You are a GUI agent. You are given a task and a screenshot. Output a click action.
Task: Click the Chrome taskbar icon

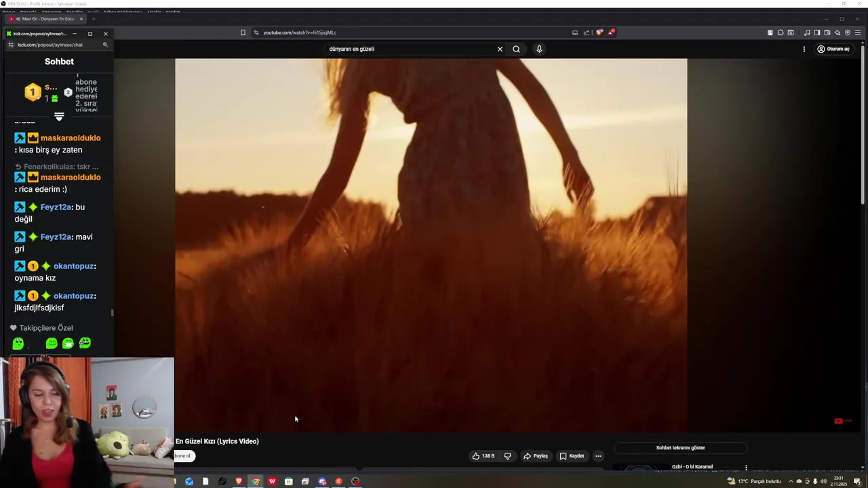tap(256, 481)
